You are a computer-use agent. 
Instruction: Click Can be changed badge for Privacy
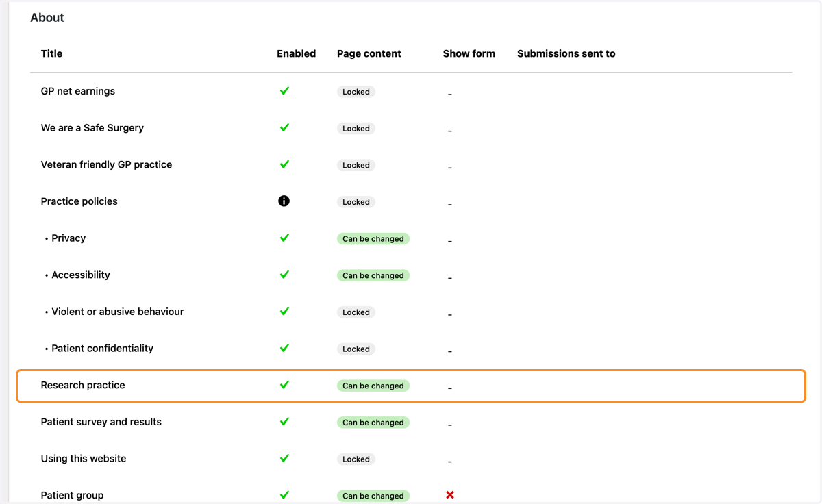coord(373,239)
